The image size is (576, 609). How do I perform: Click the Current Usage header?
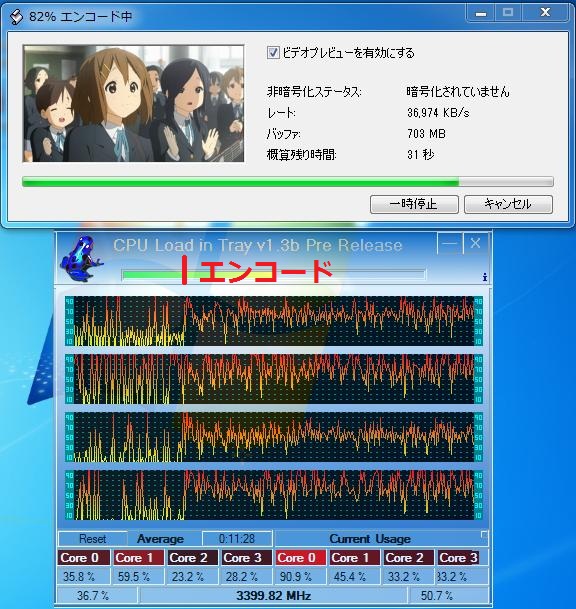click(x=370, y=539)
